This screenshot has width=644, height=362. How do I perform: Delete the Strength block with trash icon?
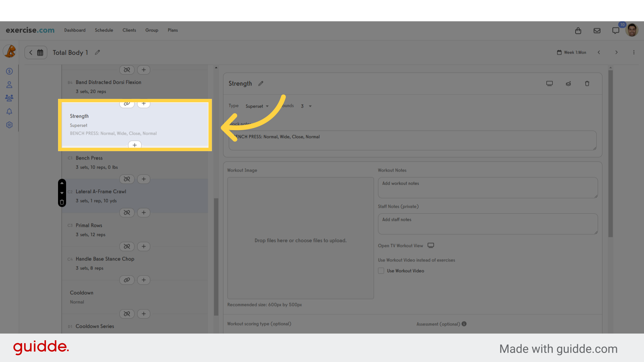pyautogui.click(x=587, y=84)
